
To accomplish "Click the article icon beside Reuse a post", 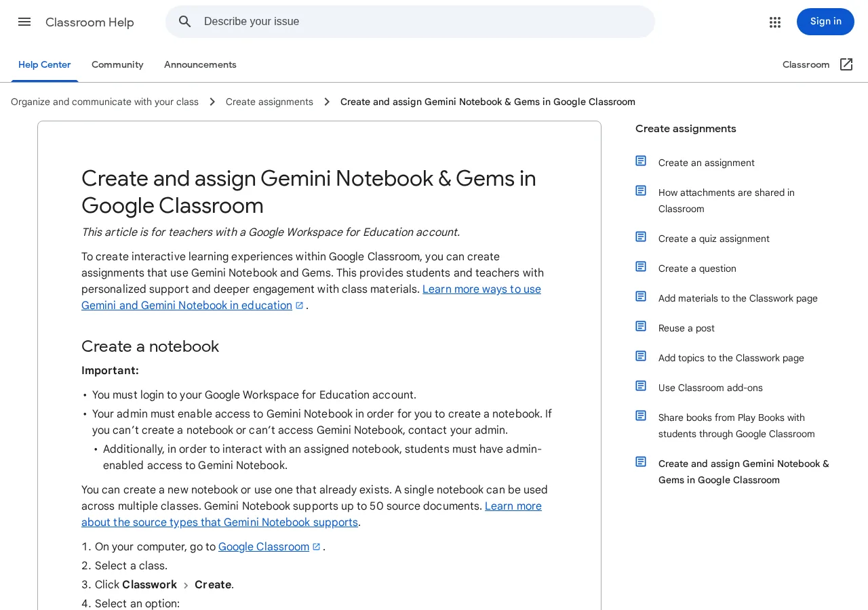I will (641, 326).
